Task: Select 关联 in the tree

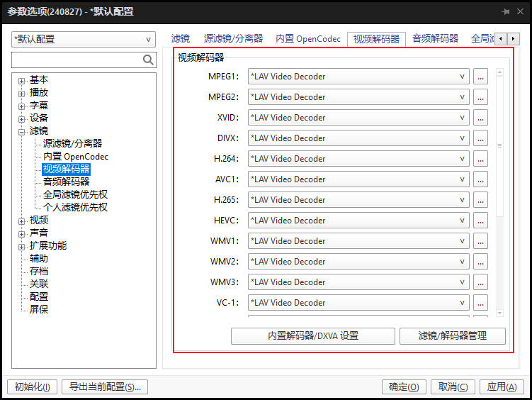Action: pos(39,284)
